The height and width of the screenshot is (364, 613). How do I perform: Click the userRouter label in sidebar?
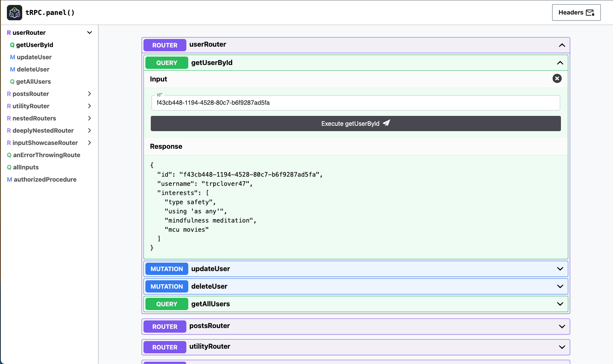coord(29,32)
